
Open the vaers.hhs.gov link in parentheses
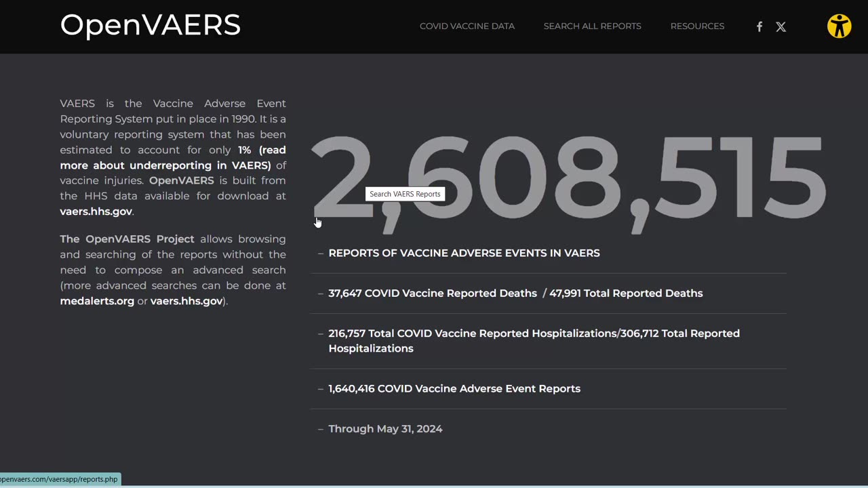coord(186,301)
